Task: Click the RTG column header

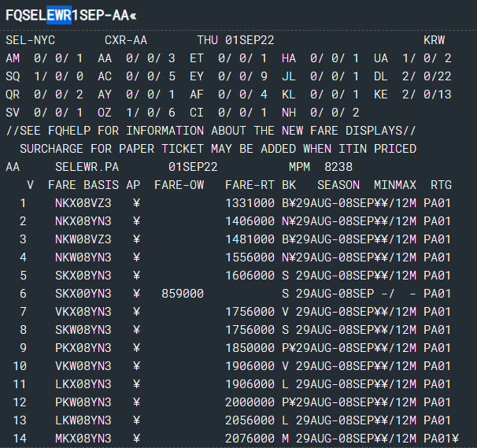Action: [441, 185]
